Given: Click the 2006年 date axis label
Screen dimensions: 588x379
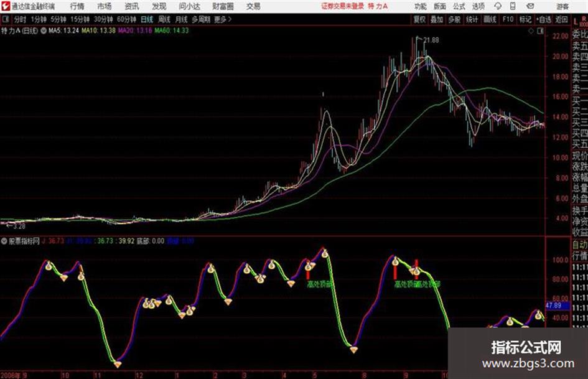Looking at the screenshot, I should pos(11,375).
